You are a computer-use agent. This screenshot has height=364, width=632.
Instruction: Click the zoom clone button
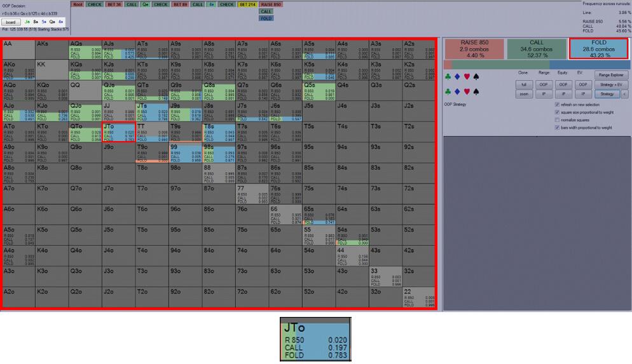click(x=524, y=94)
